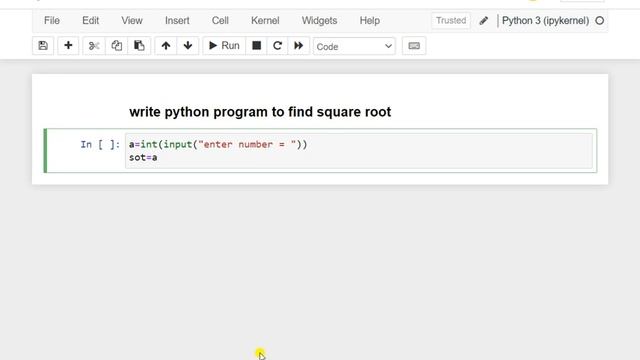Move selected cell up arrow

tap(166, 46)
